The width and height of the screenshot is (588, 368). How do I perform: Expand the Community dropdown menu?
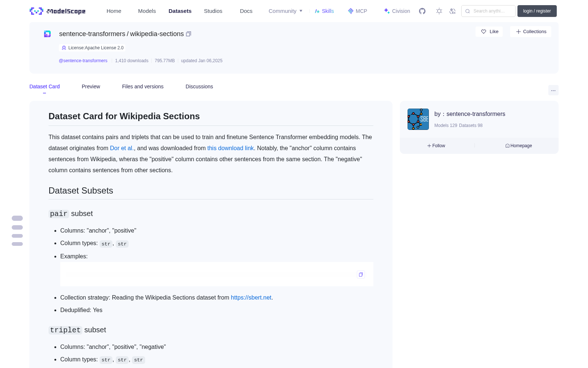click(286, 11)
